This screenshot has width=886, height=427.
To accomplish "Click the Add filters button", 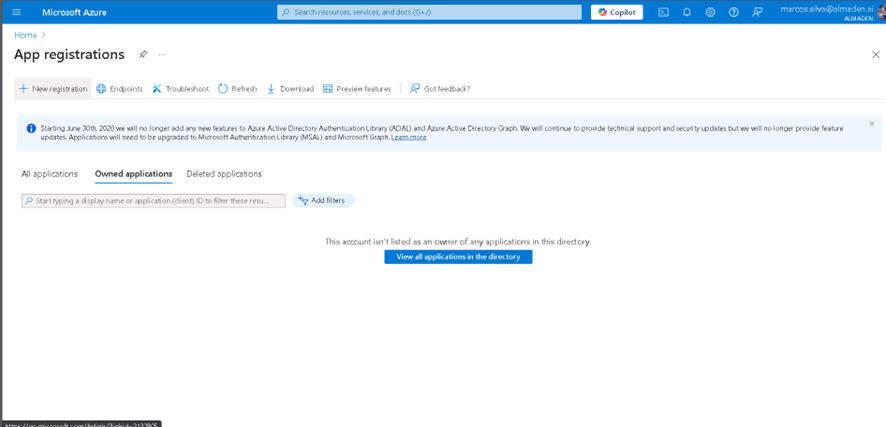I will coord(323,201).
